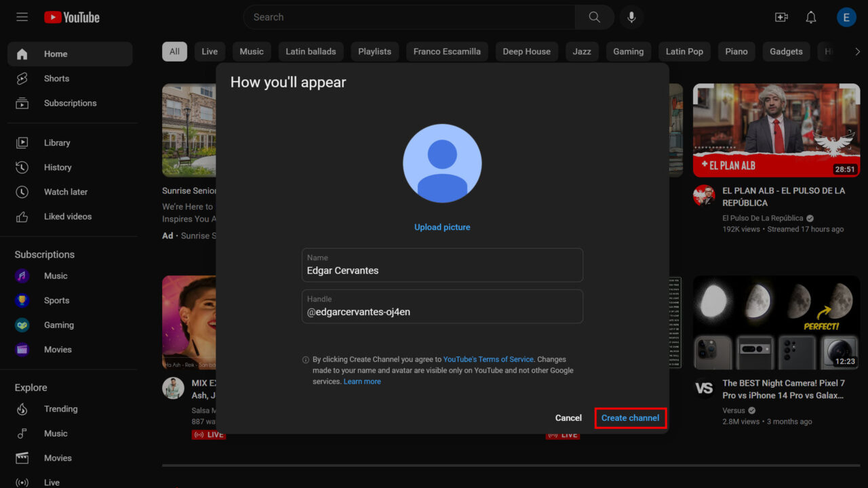This screenshot has width=868, height=488.
Task: Open YouTube's Terms of Service link
Action: tap(488, 359)
